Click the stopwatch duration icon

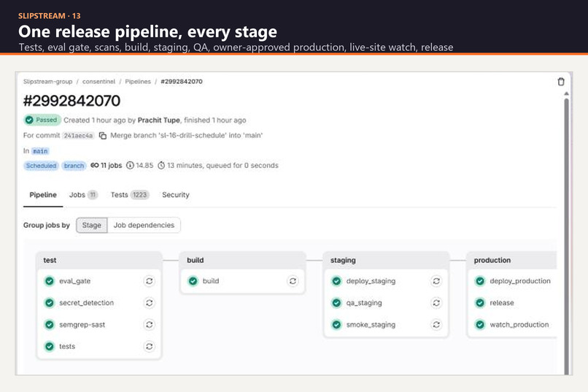click(x=161, y=166)
